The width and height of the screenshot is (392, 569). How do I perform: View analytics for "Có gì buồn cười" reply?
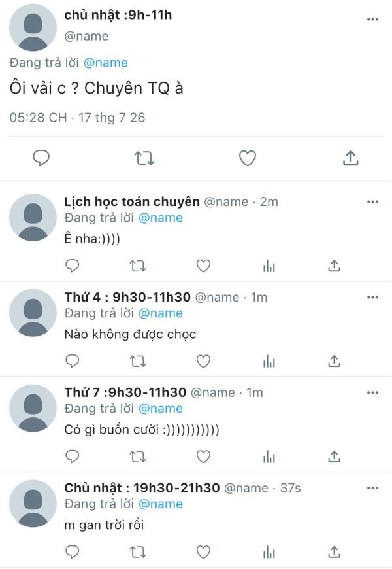coord(269,457)
